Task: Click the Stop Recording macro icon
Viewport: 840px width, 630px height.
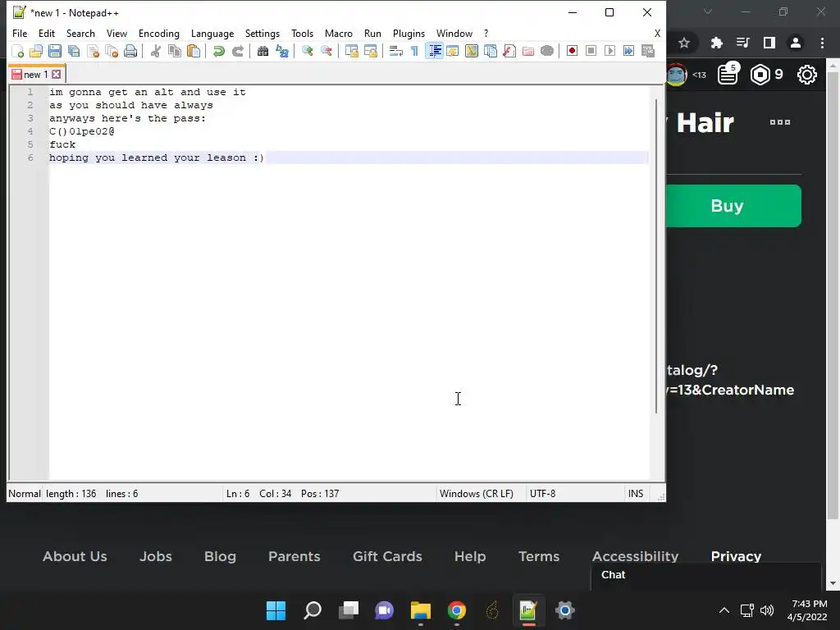Action: tap(591, 51)
